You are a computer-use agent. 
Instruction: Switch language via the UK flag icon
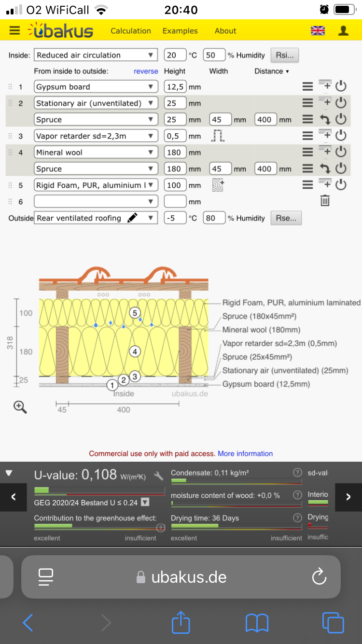coord(318,31)
